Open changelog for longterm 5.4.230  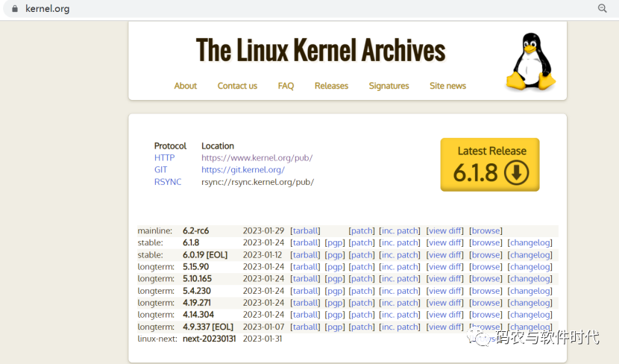[530, 291]
